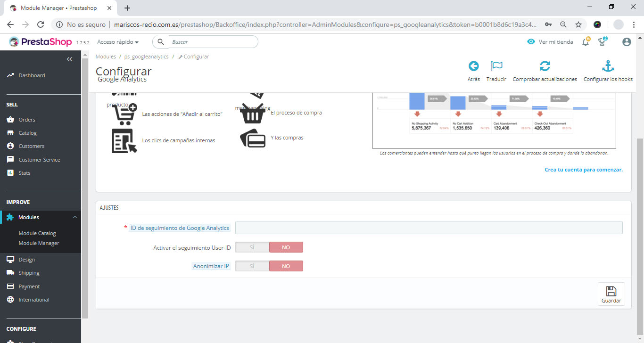The image size is (644, 343).
Task: Open Crea tu cuenta para comenzar link
Action: pyautogui.click(x=584, y=170)
